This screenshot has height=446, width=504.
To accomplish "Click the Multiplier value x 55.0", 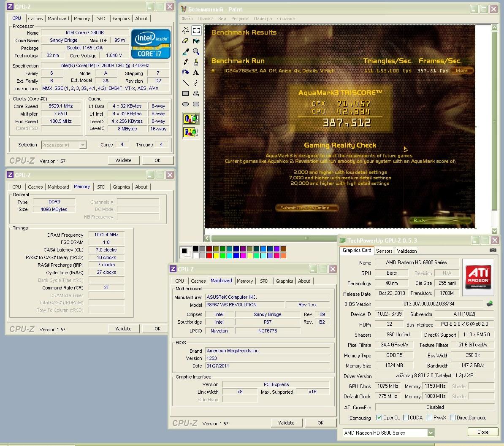I will tap(61, 114).
